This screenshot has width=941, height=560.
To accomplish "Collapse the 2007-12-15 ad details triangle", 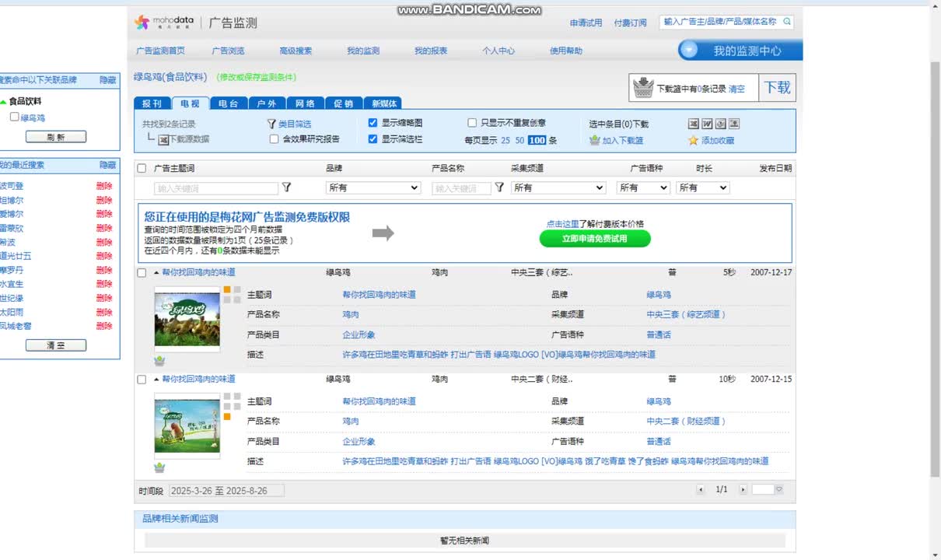I will click(x=156, y=380).
